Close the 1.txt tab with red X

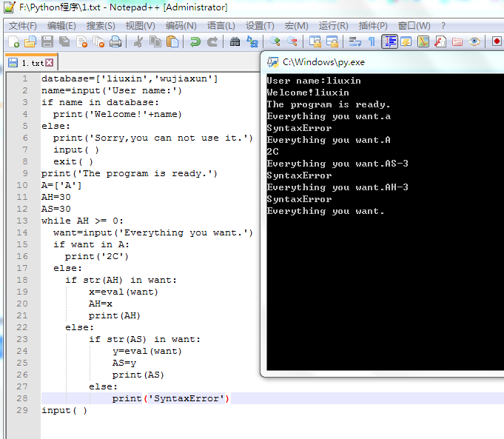click(x=49, y=62)
